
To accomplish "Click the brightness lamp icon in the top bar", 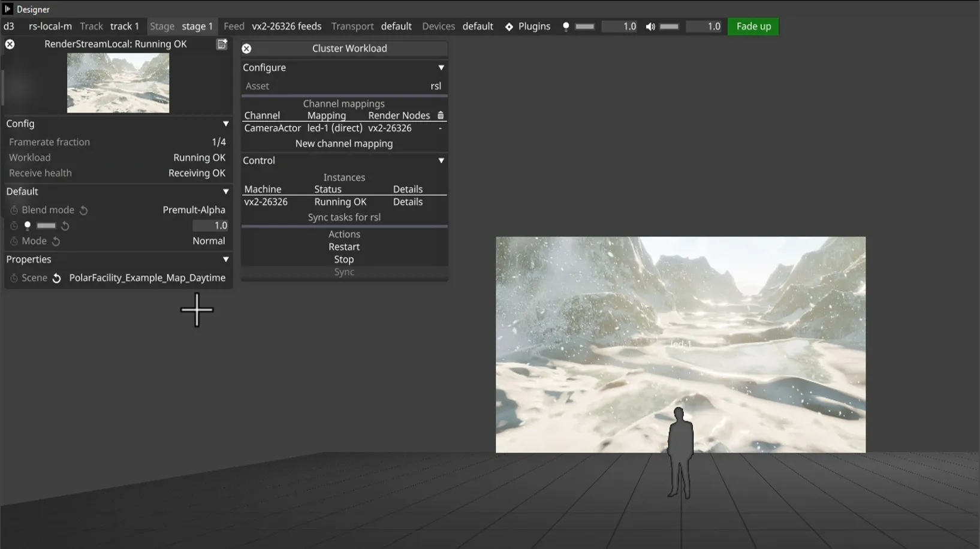I will [x=565, y=26].
